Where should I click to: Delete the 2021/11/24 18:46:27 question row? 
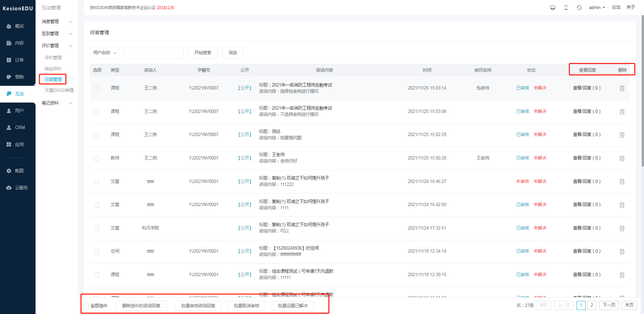tap(622, 181)
